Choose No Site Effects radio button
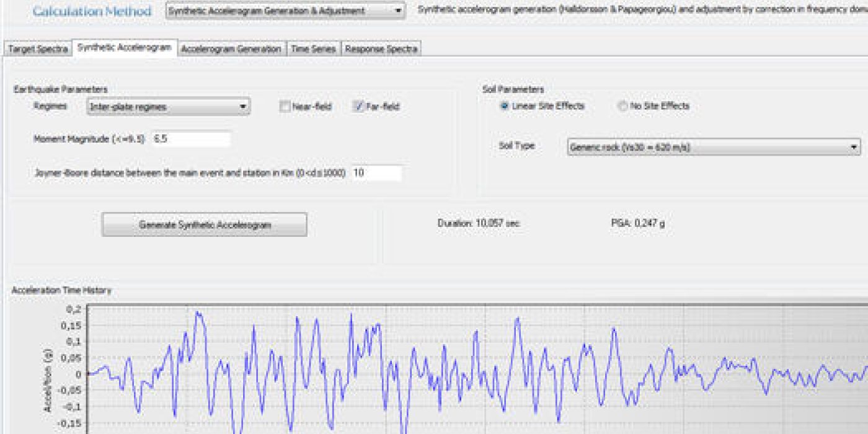The image size is (868, 434). 622,106
